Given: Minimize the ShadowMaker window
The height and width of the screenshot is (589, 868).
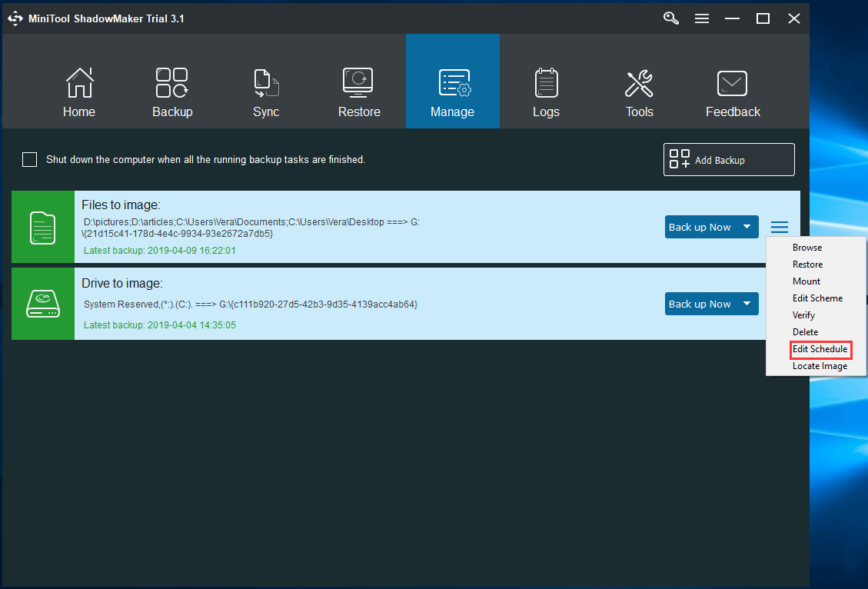Looking at the screenshot, I should coord(733,18).
